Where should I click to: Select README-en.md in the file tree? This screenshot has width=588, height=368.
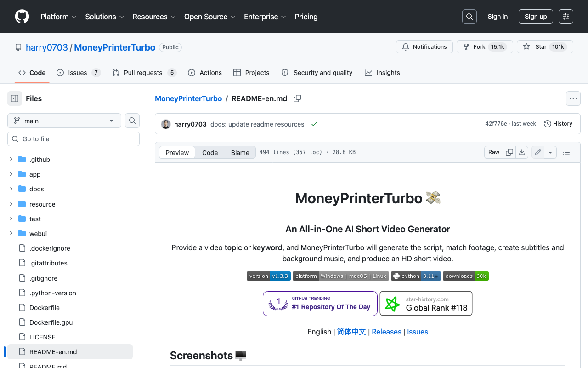[70, 352]
